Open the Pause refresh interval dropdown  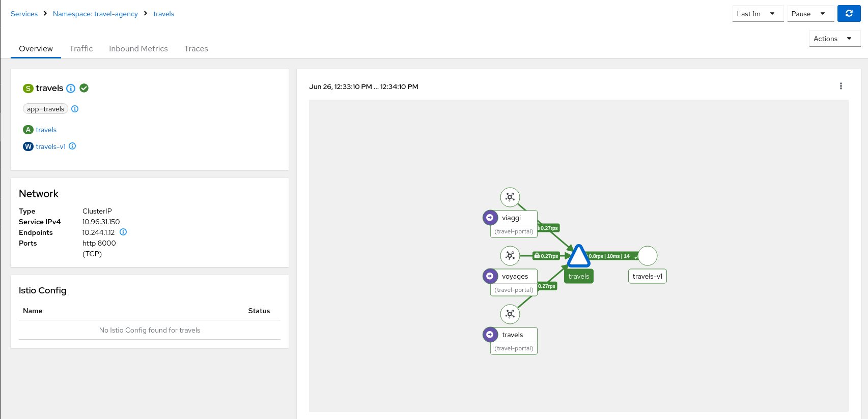pos(810,14)
